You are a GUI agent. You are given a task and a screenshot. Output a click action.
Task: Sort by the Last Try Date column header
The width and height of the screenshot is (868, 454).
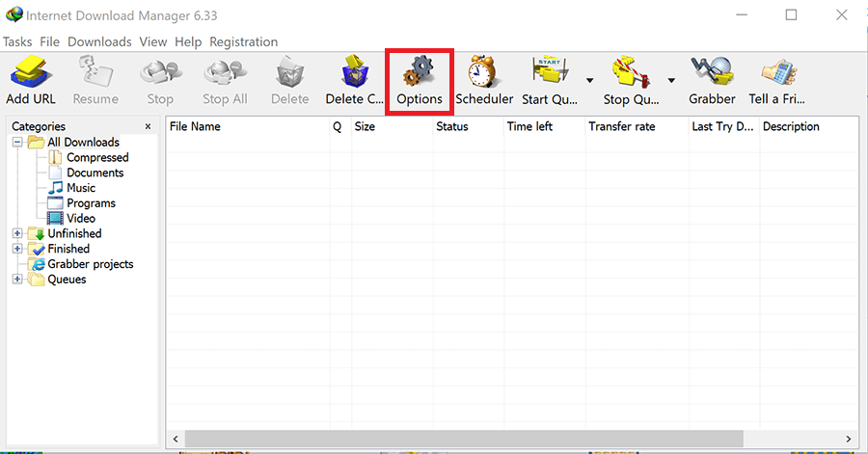pos(724,126)
